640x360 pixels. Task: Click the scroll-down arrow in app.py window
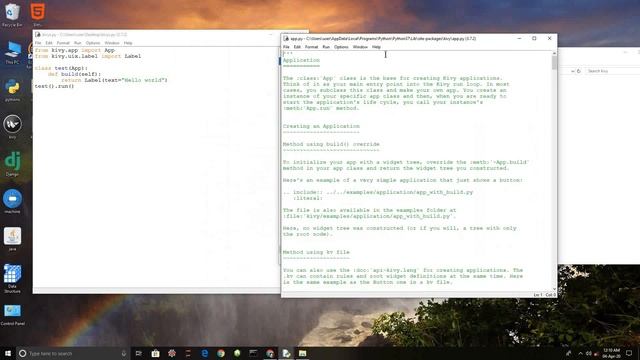point(554,289)
